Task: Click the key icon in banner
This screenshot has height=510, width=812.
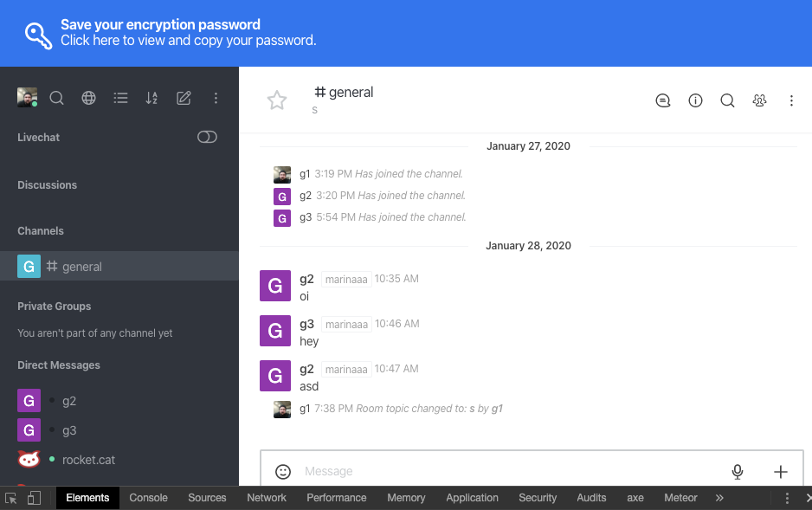Action: pos(39,36)
